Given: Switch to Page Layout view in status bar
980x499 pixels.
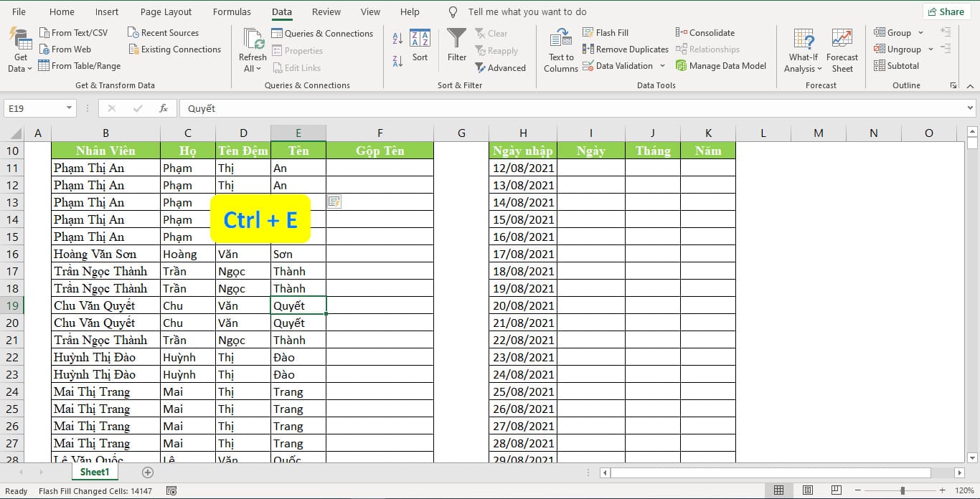Looking at the screenshot, I should coord(808,491).
